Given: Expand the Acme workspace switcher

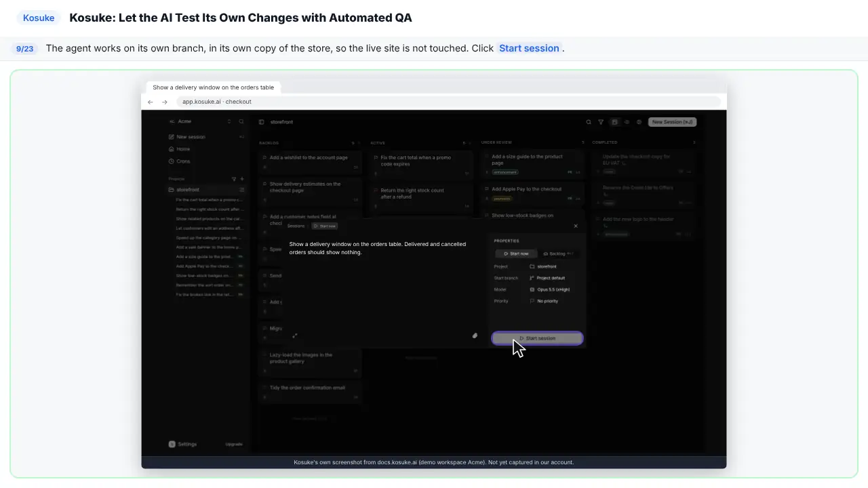Looking at the screenshot, I should click(200, 121).
